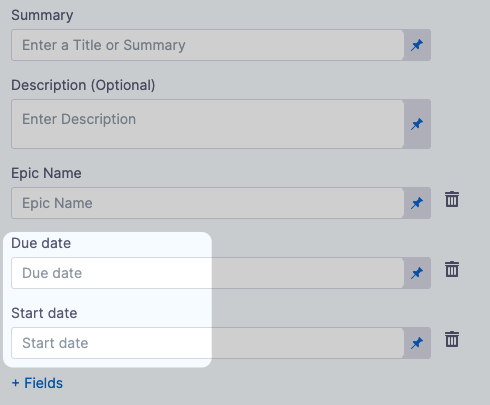Open the Start date input
Screen dimensions: 490x405
(x=208, y=343)
